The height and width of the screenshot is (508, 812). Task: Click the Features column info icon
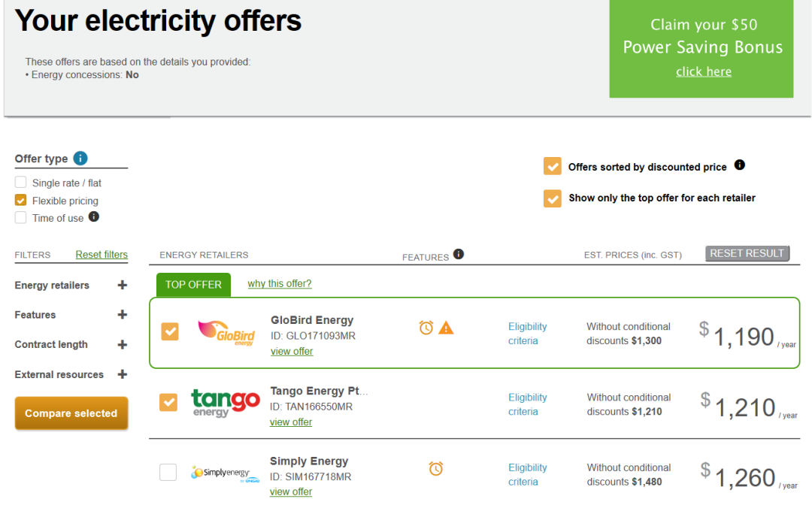(x=459, y=254)
